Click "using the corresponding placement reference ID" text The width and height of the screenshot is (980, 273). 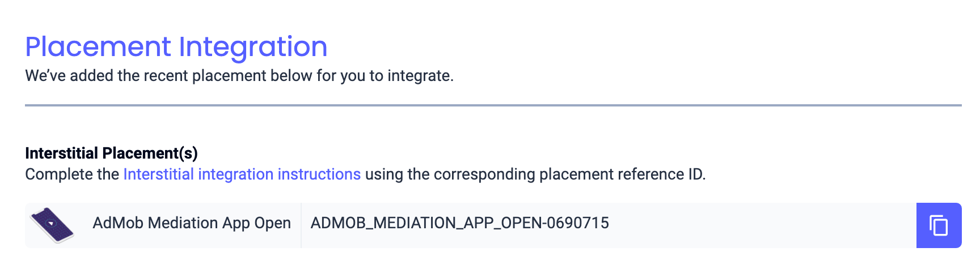click(535, 174)
